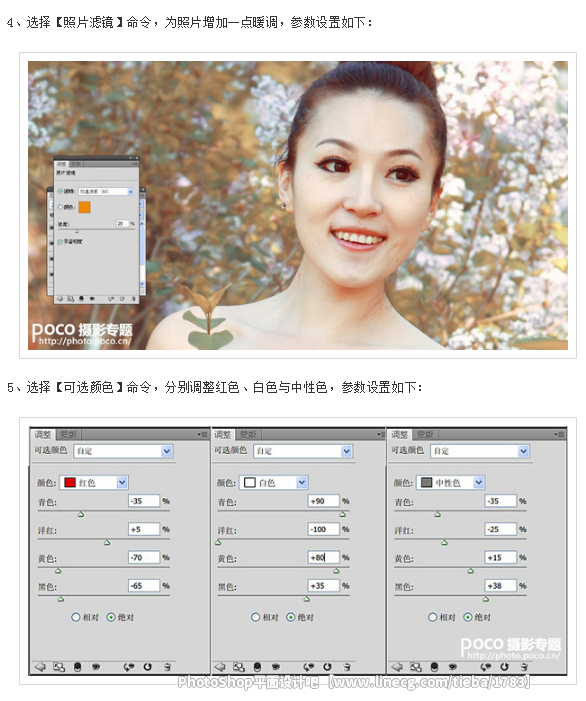Viewport: 586px width, 701px height.
Task: Click orange color swatch in Photo Filter panel
Action: pyautogui.click(x=84, y=207)
